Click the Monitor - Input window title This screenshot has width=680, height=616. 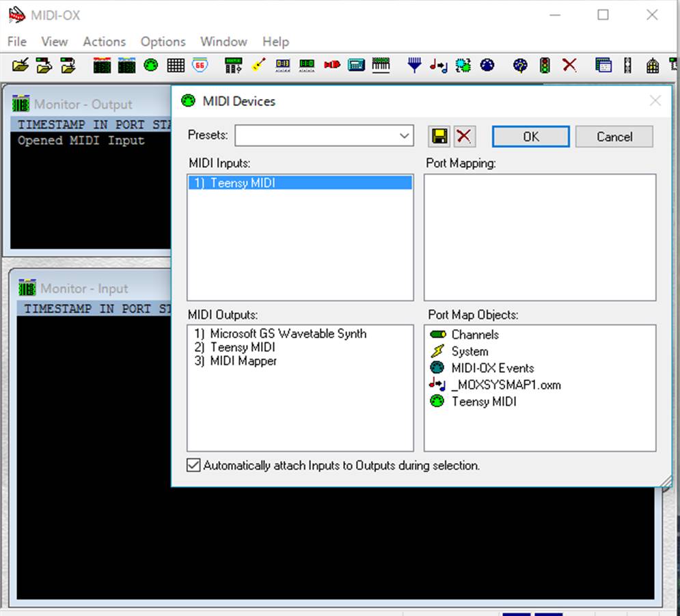click(x=84, y=288)
